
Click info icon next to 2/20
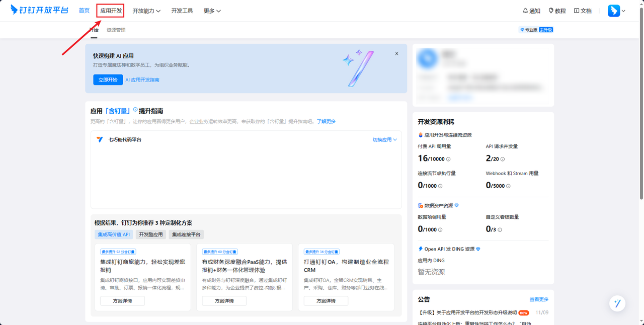pos(503,159)
